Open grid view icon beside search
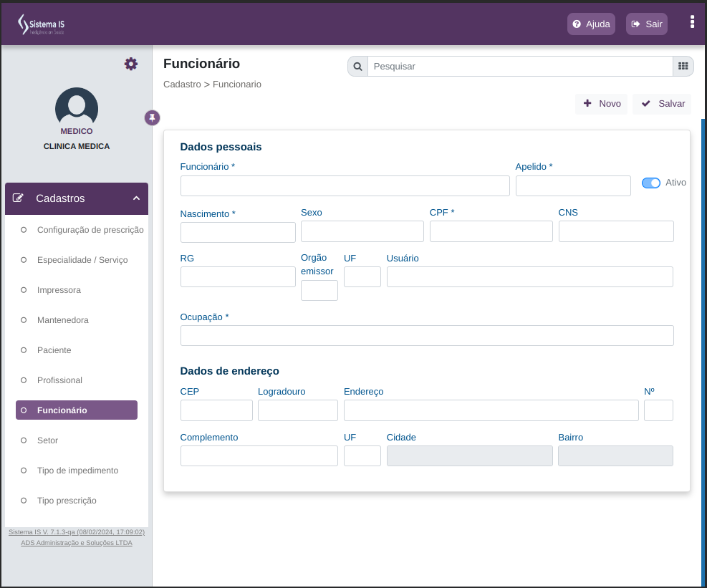Image resolution: width=707 pixels, height=588 pixels. coord(683,67)
